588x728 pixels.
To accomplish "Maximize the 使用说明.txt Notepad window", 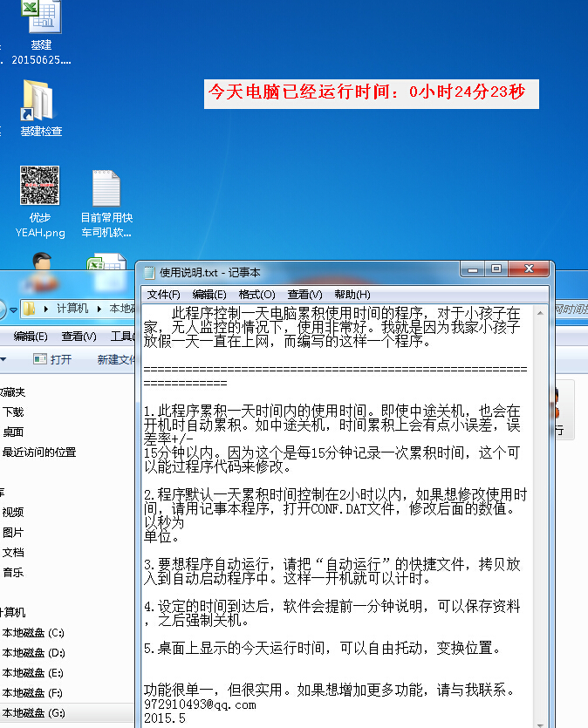I will [496, 269].
